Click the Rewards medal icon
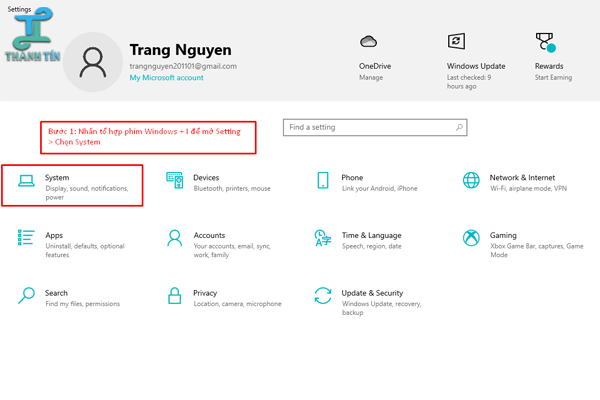 click(546, 42)
